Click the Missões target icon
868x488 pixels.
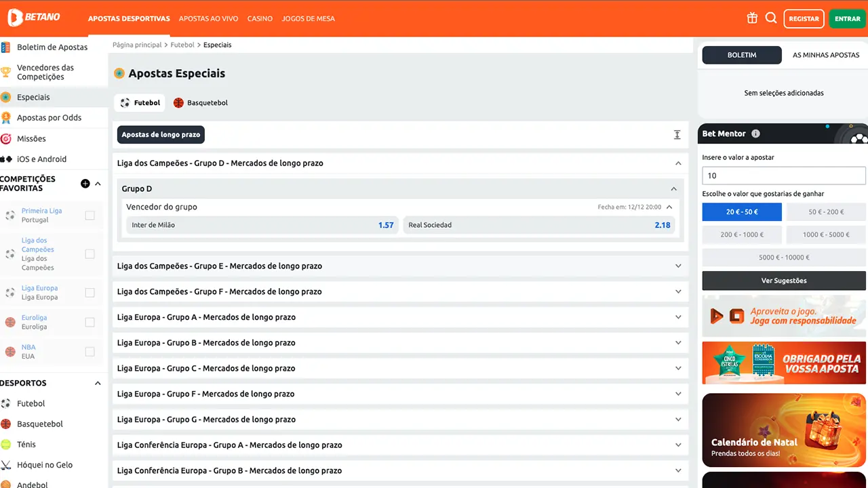5,138
